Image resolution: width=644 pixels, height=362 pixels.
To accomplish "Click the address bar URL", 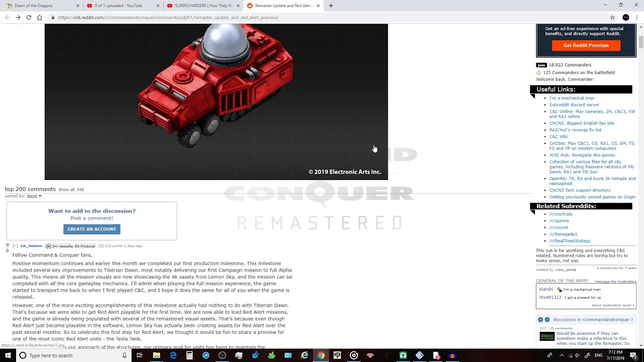I will 168,17.
